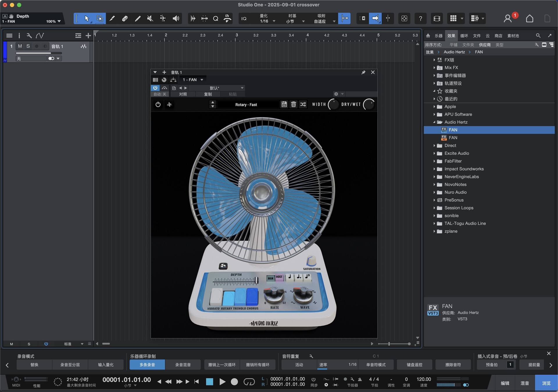Switch to 文件 browser tab
The height and width of the screenshot is (392, 558).
click(x=477, y=36)
